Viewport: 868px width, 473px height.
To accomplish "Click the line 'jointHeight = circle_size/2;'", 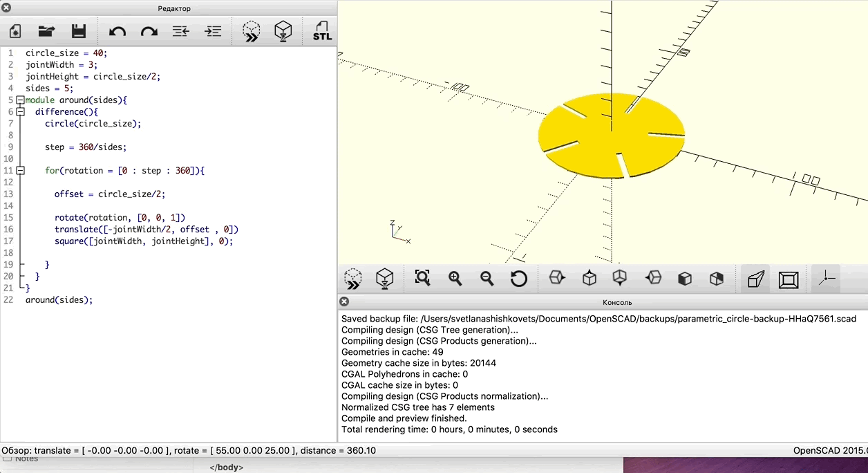I will pyautogui.click(x=93, y=77).
